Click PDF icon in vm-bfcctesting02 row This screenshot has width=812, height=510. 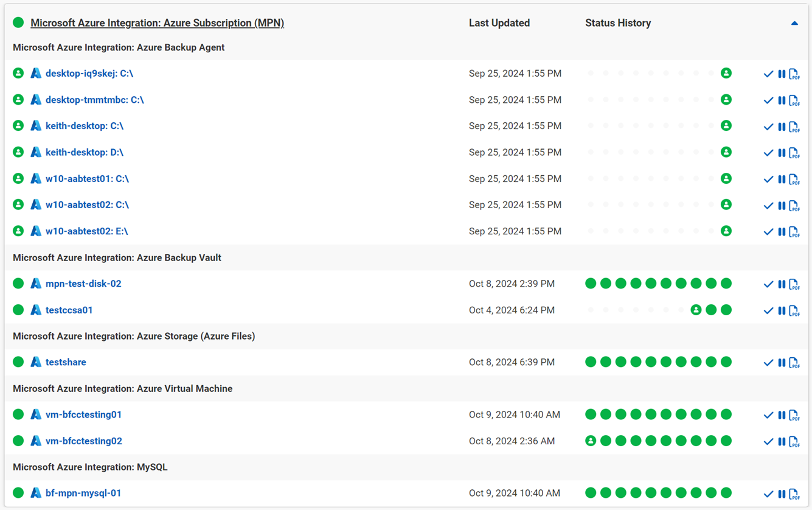tap(794, 442)
